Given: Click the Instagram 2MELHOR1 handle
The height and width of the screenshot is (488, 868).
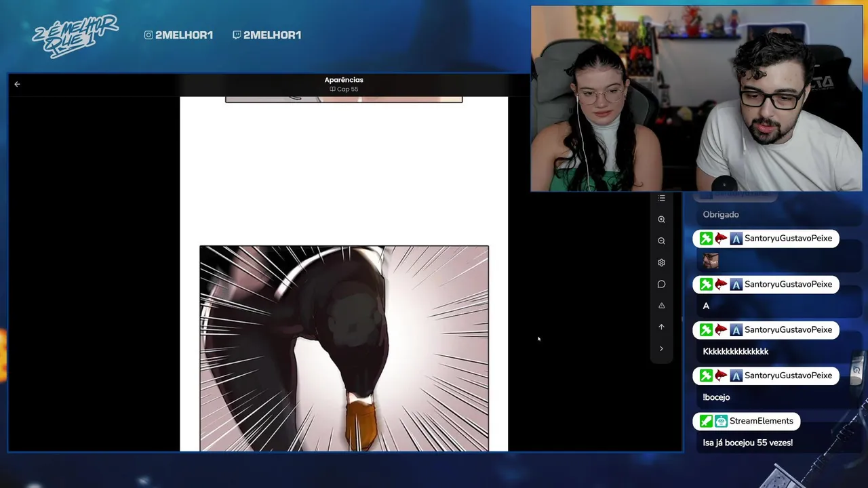Looking at the screenshot, I should point(178,35).
